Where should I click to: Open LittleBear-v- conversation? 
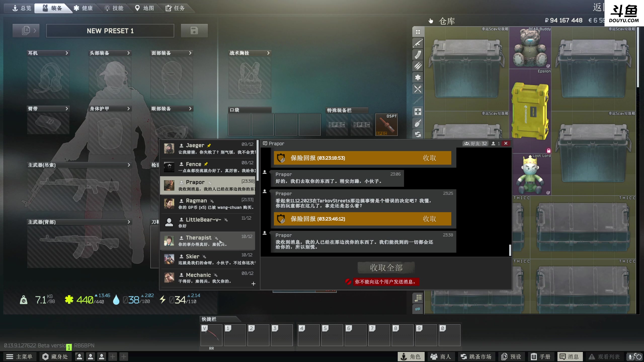[x=208, y=222]
